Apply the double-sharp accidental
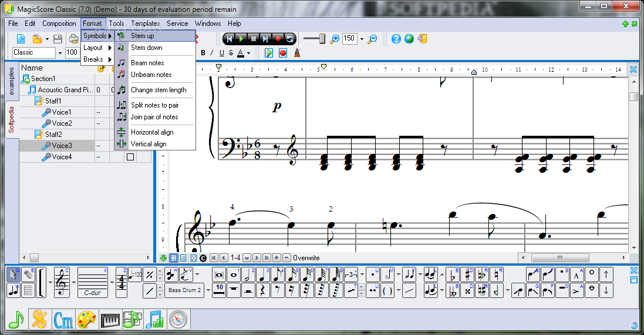Image resolution: width=644 pixels, height=335 pixels. tap(467, 290)
